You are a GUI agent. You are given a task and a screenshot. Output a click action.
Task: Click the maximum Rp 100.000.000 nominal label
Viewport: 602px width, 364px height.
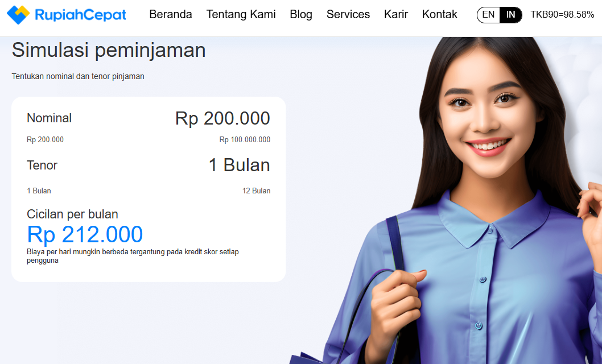(245, 139)
